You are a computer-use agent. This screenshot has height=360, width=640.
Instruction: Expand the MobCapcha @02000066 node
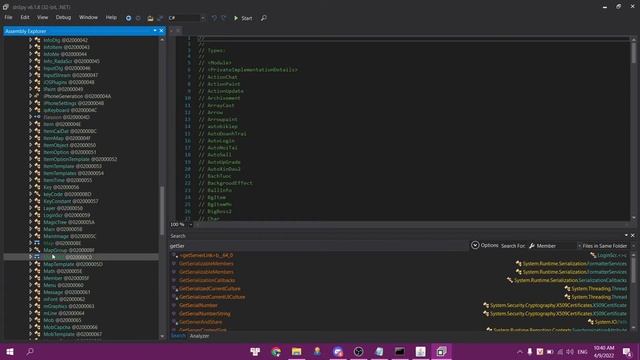point(30,327)
